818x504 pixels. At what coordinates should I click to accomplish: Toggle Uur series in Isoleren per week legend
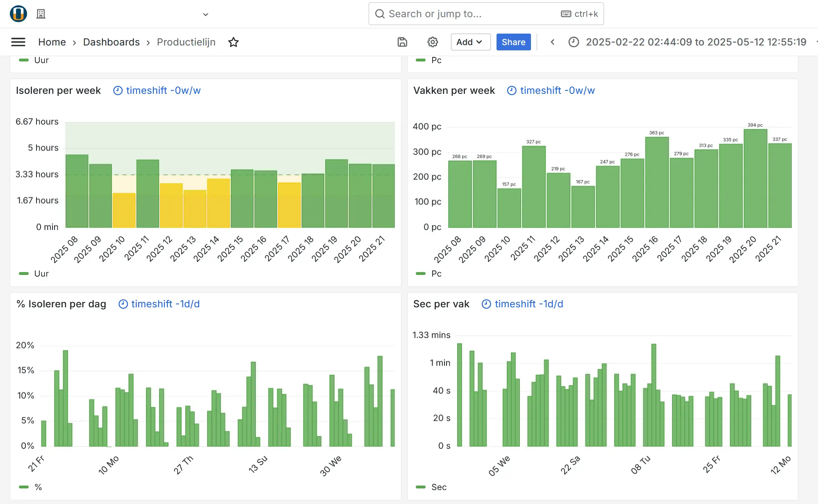pos(41,273)
